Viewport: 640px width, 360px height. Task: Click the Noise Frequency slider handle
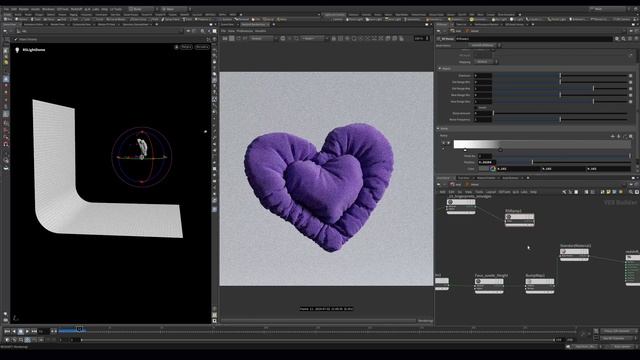pyautogui.click(x=560, y=120)
